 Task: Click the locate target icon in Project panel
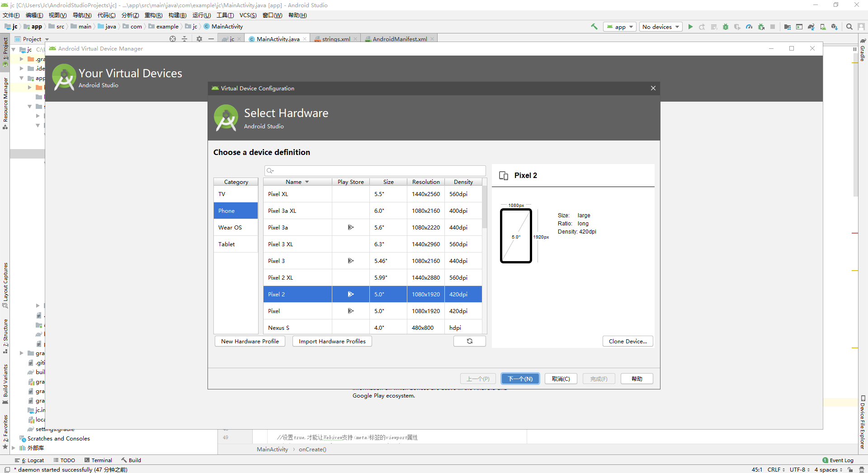point(173,39)
